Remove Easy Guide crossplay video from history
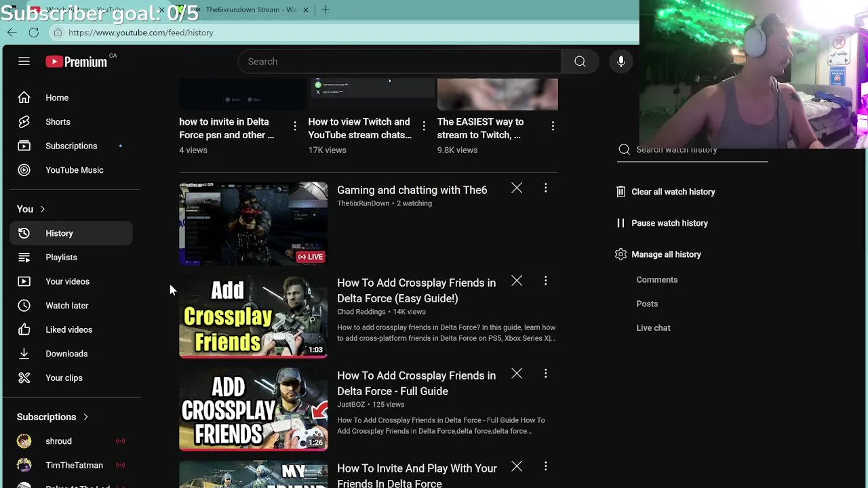868x488 pixels. tap(517, 281)
